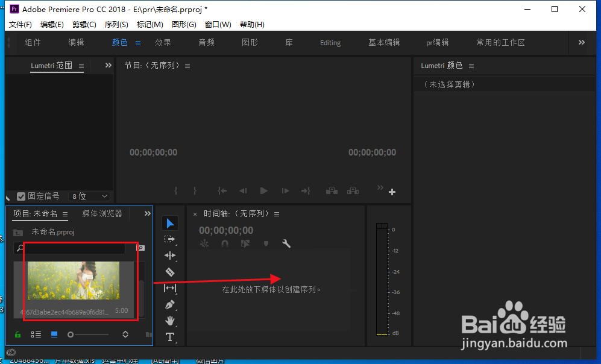Select the Hand tool

(x=170, y=321)
